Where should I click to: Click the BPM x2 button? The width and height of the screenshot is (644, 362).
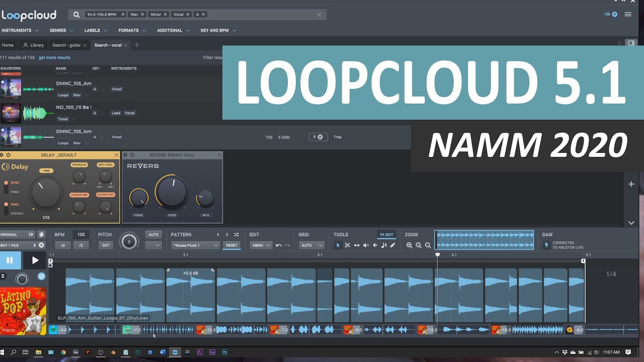click(x=62, y=245)
